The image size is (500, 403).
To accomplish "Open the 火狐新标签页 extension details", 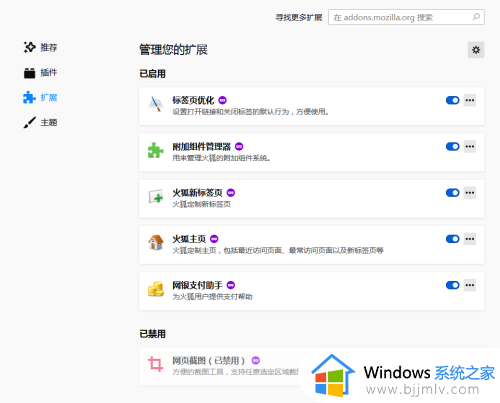I will coord(312,199).
